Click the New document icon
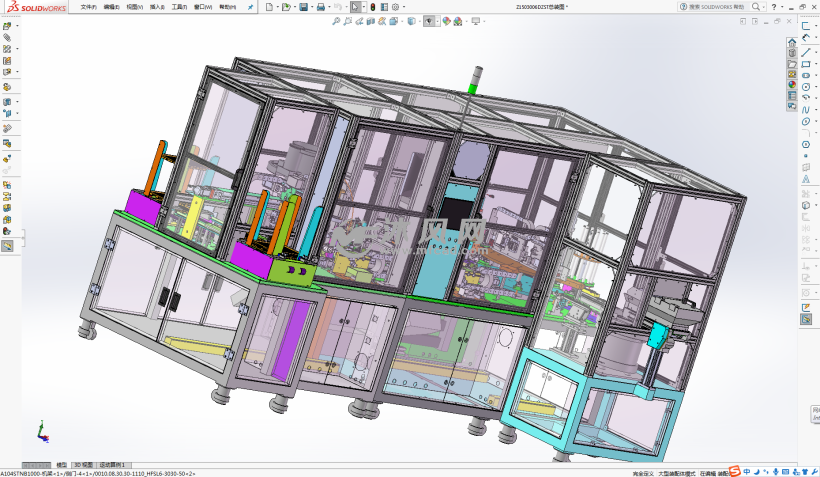The image size is (820, 477). [269, 7]
